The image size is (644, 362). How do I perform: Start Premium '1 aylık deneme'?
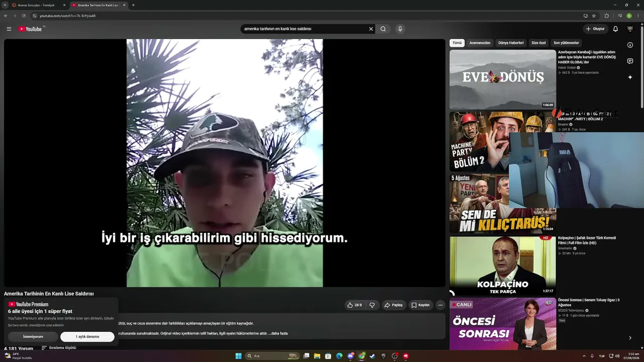coord(88,337)
